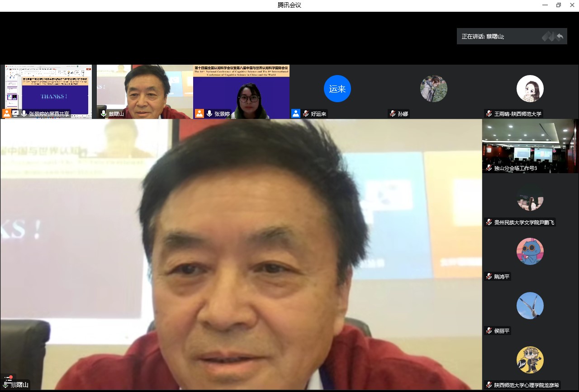Restore down the 腾讯会议 window

coord(558,5)
